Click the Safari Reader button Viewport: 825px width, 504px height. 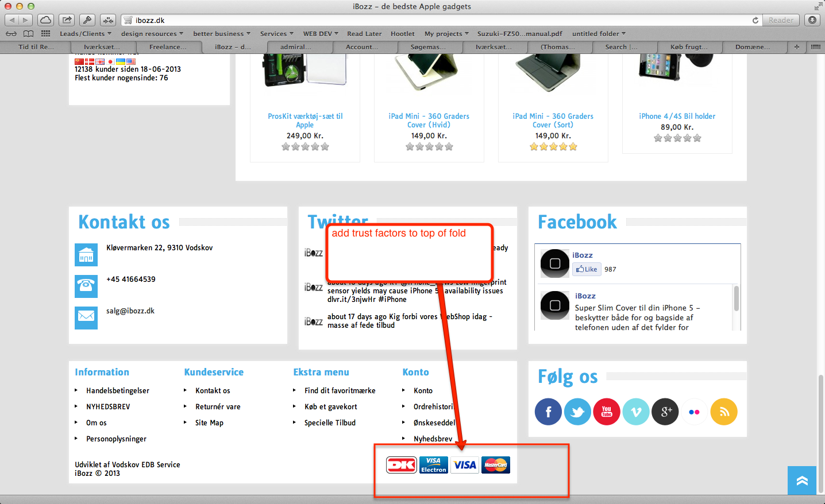781,20
